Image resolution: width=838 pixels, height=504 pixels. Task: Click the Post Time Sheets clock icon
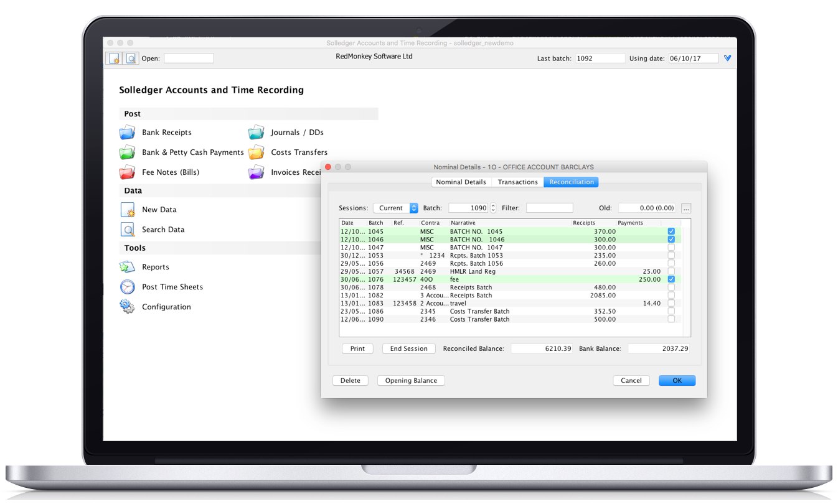[x=127, y=287]
